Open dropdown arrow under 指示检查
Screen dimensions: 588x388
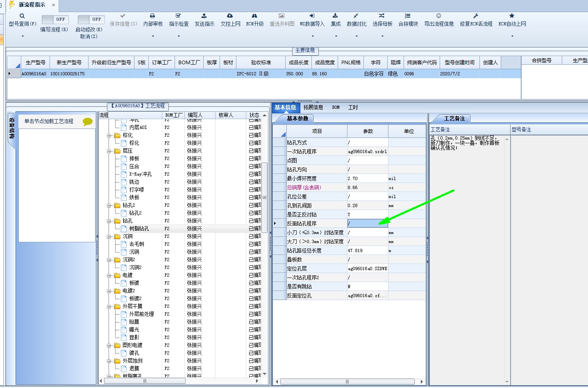point(179,36)
